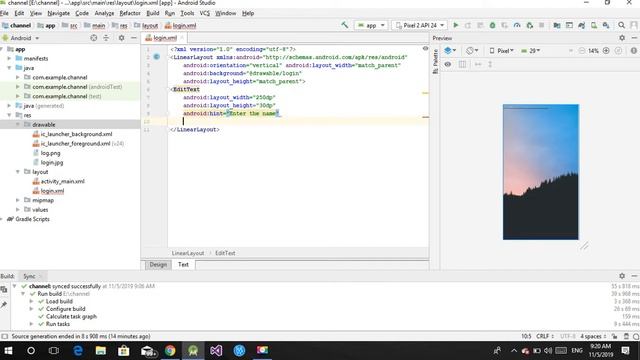Open Chrome from the taskbar
This screenshot has height=360, width=640.
pyautogui.click(x=170, y=350)
